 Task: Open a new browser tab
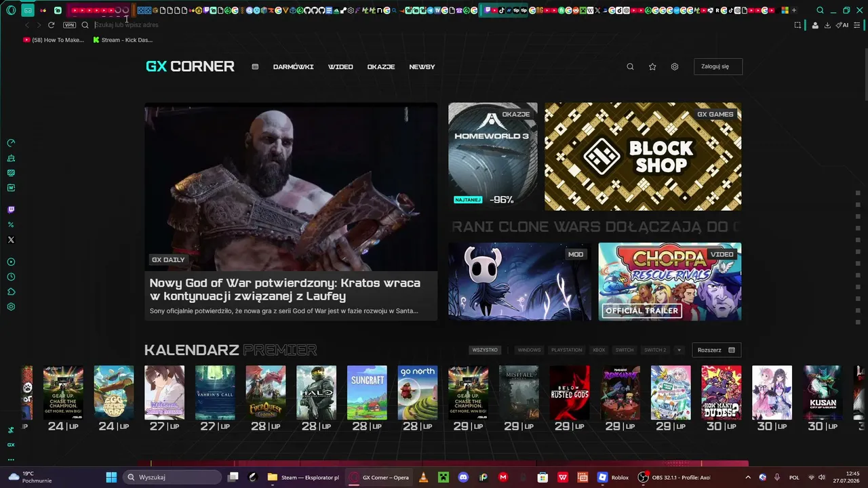(x=794, y=10)
